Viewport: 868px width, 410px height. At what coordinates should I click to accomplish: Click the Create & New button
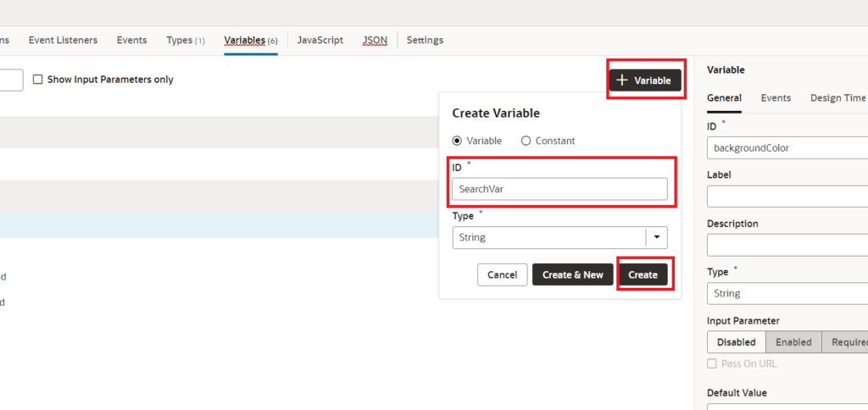tap(572, 274)
